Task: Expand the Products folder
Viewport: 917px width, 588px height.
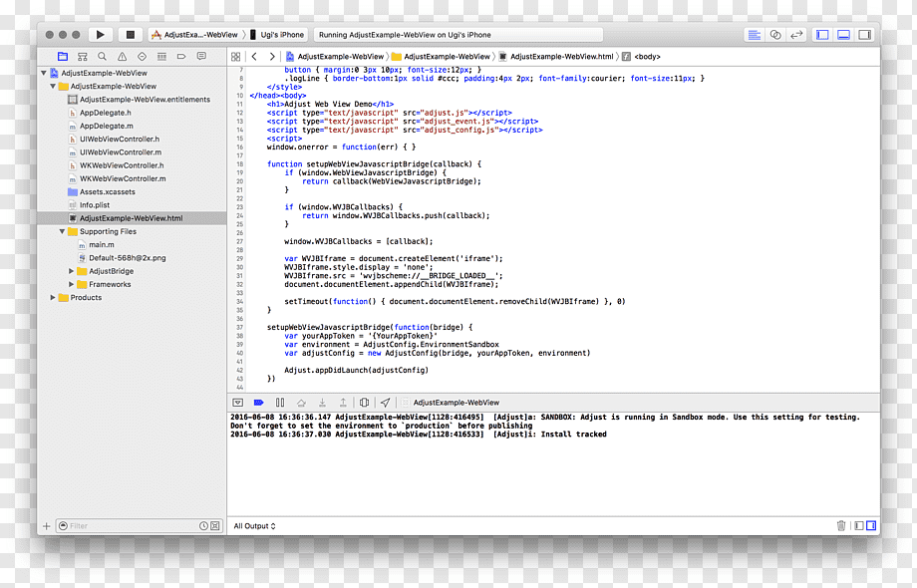Action: tap(53, 298)
